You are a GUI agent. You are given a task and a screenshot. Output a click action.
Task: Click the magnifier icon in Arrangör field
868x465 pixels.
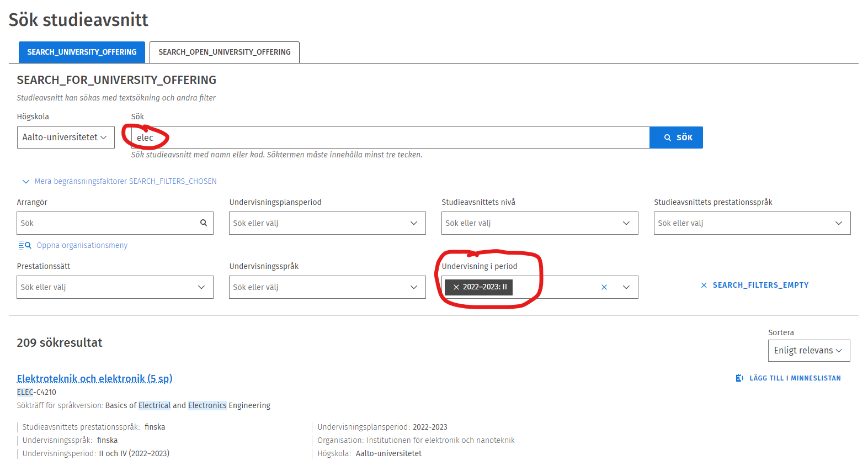203,223
